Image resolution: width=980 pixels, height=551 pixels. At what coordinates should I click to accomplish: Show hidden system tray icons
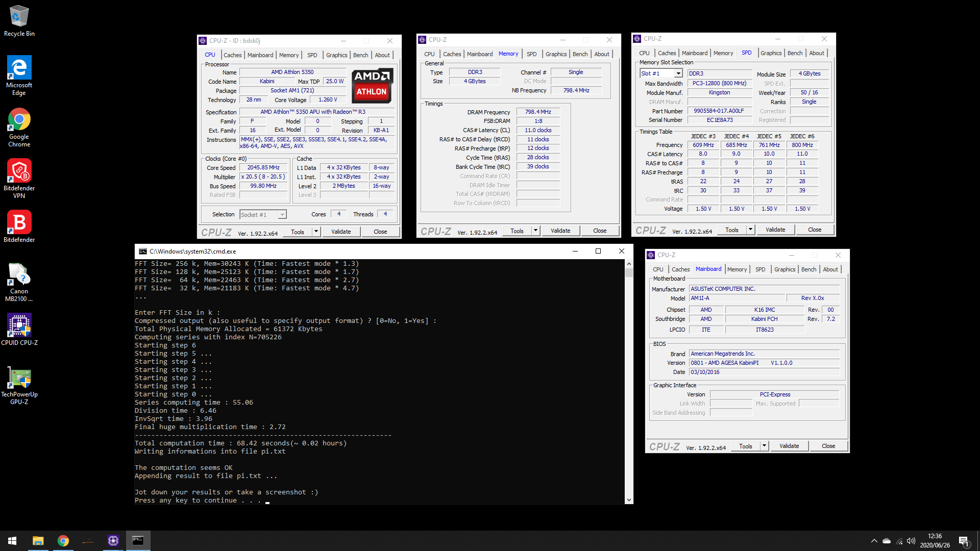(x=874, y=541)
